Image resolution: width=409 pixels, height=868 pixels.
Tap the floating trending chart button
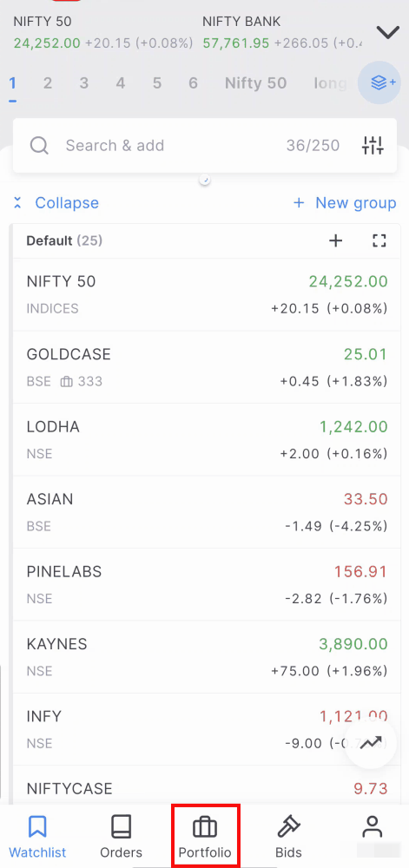pos(371,743)
